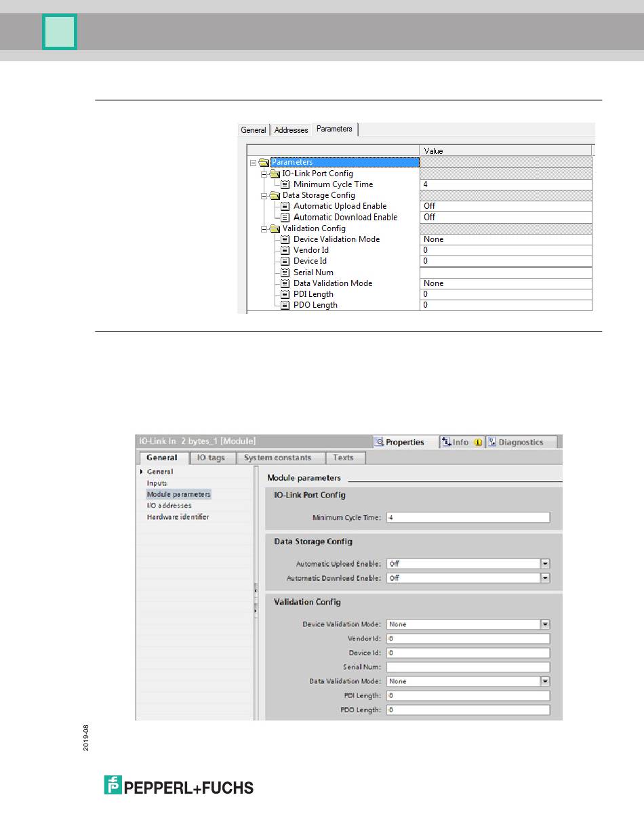Switch to the Addresses tab in top panel
Screen dimensions: 644x833
tap(291, 130)
